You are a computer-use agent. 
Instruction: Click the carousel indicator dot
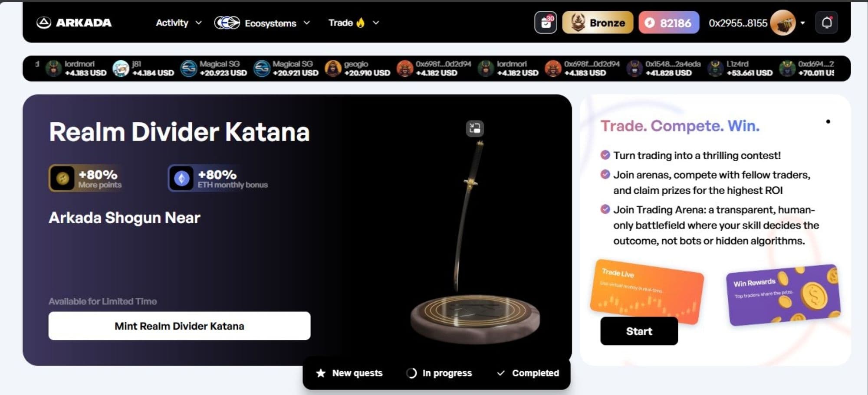click(x=828, y=122)
